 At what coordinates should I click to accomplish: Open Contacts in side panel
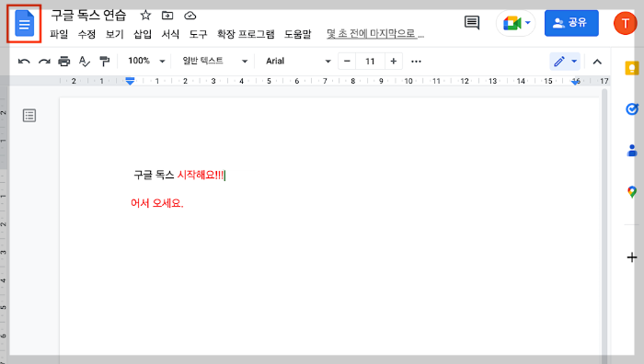(x=632, y=150)
